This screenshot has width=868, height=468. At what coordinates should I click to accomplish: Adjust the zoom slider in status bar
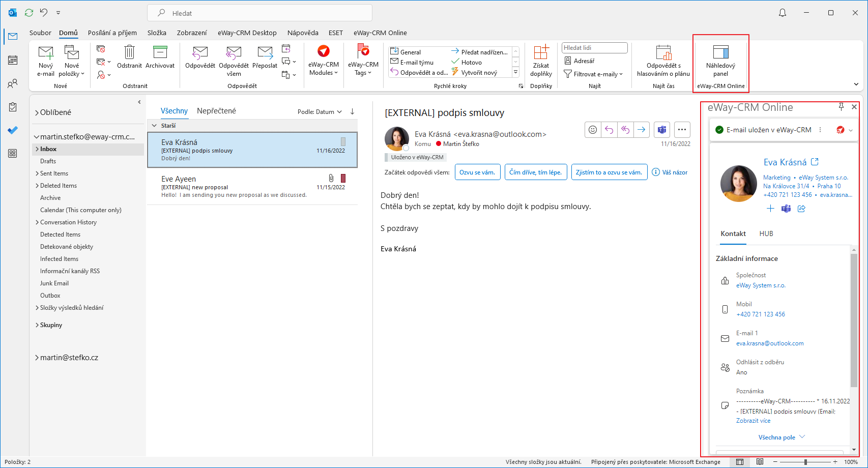805,462
